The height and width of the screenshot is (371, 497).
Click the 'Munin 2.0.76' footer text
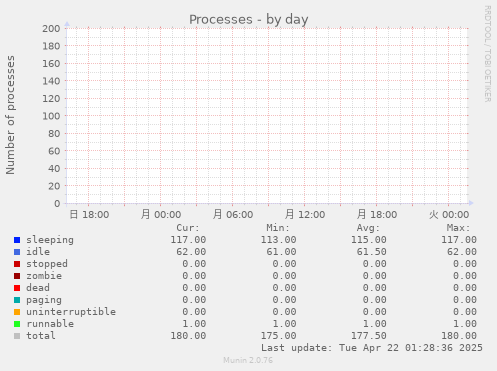coord(248,360)
